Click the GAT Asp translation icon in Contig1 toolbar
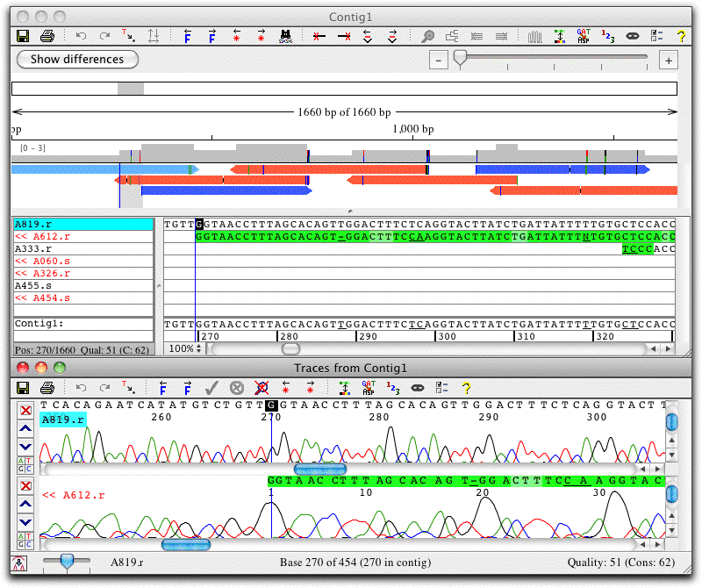The height and width of the screenshot is (588, 702). point(584,36)
